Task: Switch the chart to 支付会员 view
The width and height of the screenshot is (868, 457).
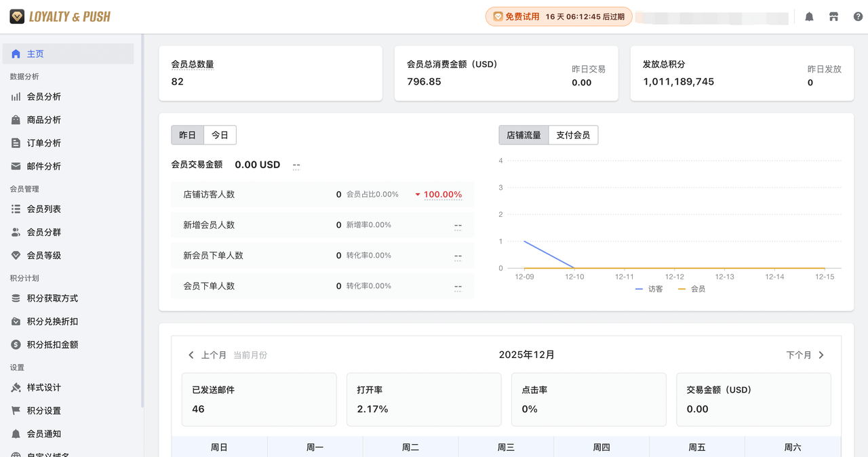Action: pos(574,135)
